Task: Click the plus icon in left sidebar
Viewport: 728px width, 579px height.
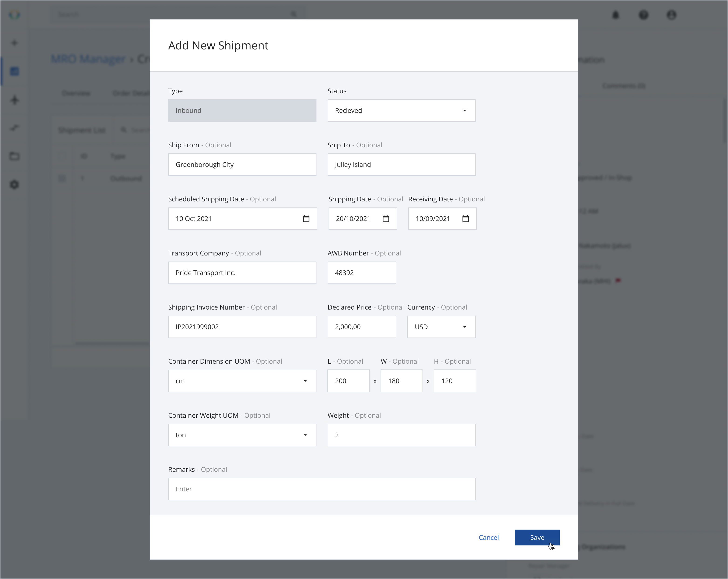Action: 14,43
